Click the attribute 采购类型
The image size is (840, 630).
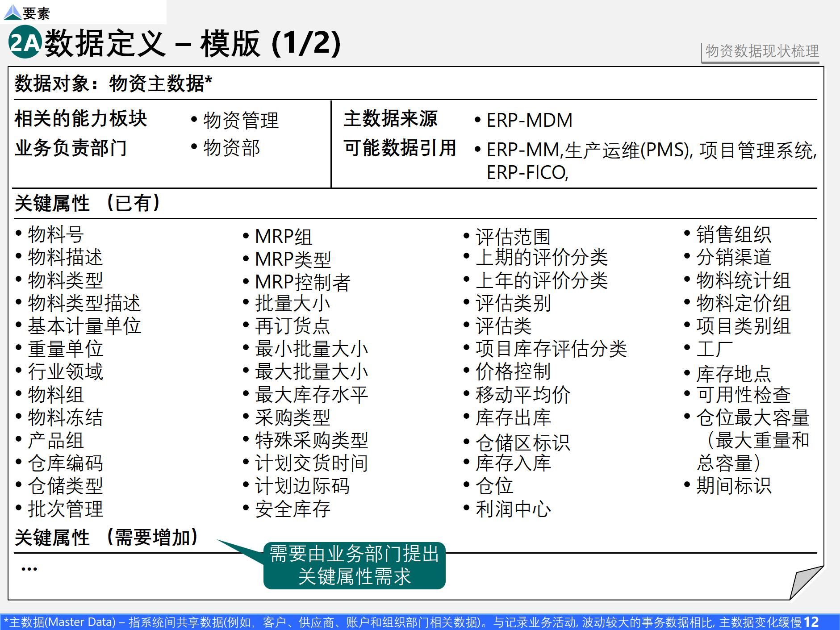(x=293, y=417)
